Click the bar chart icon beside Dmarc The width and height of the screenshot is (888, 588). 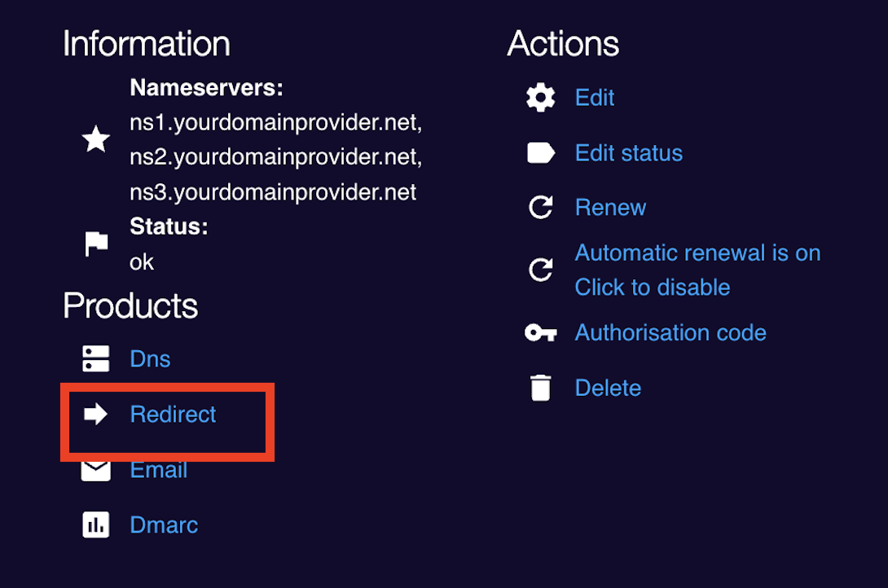point(95,524)
